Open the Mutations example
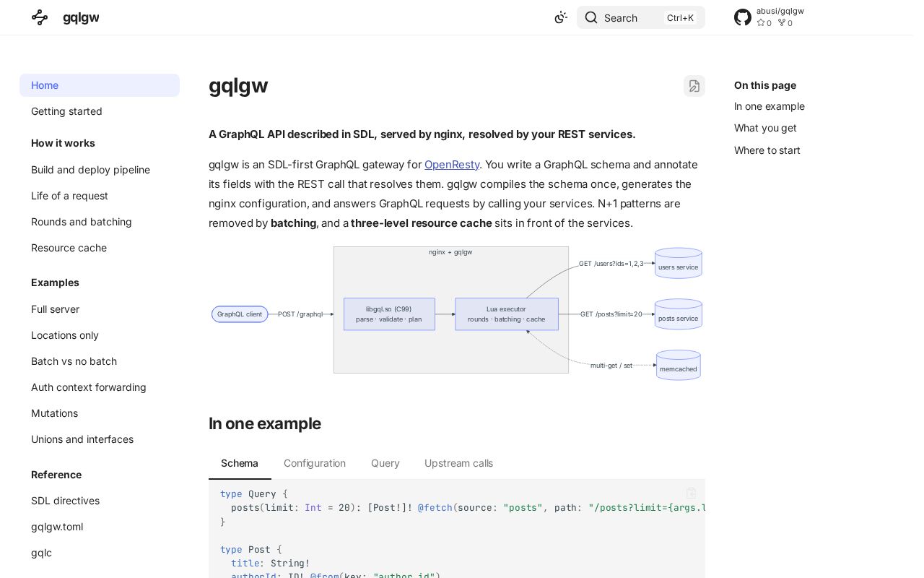 (x=100, y=413)
